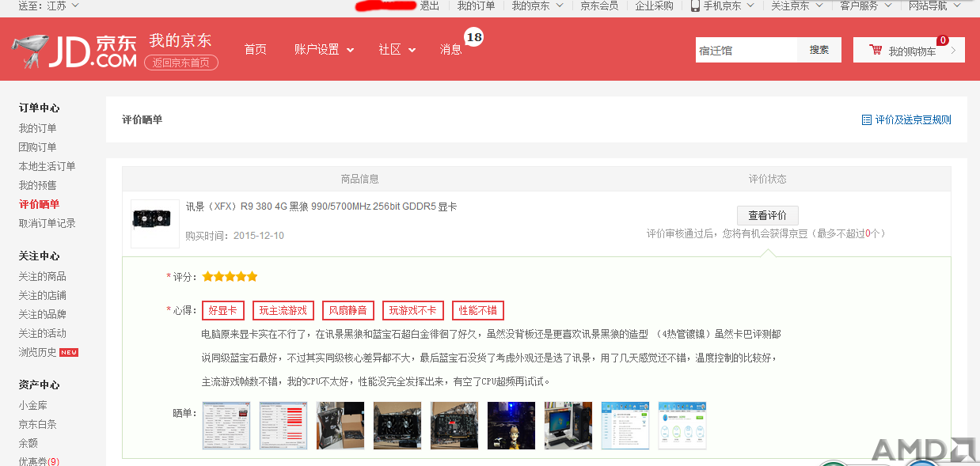Go to 首页 in the red navigation
The width and height of the screenshot is (980, 466).
[256, 49]
